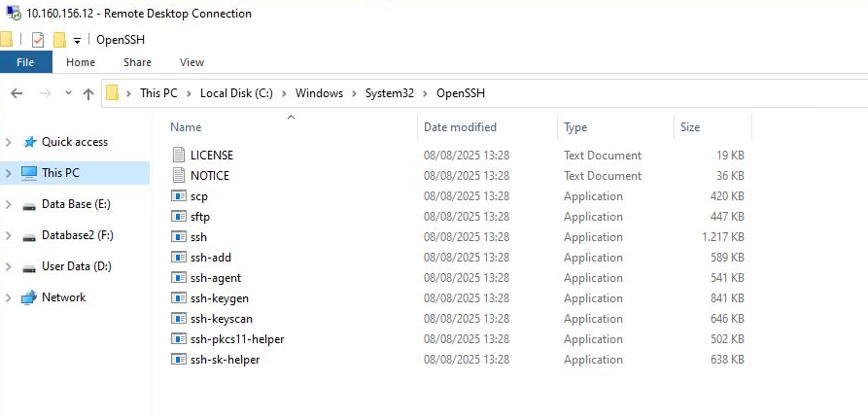Screen dimensions: 868x418
Task: Click the Database2 (F:) drive icon
Action: pyautogui.click(x=29, y=237)
